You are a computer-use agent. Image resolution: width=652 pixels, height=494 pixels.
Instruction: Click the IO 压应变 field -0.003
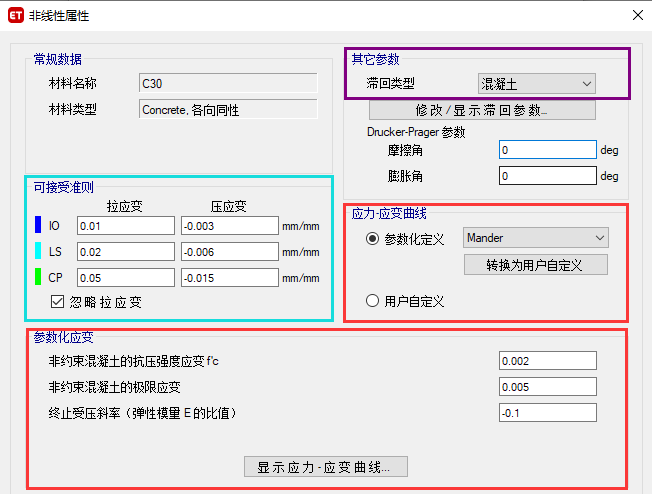pos(230,225)
